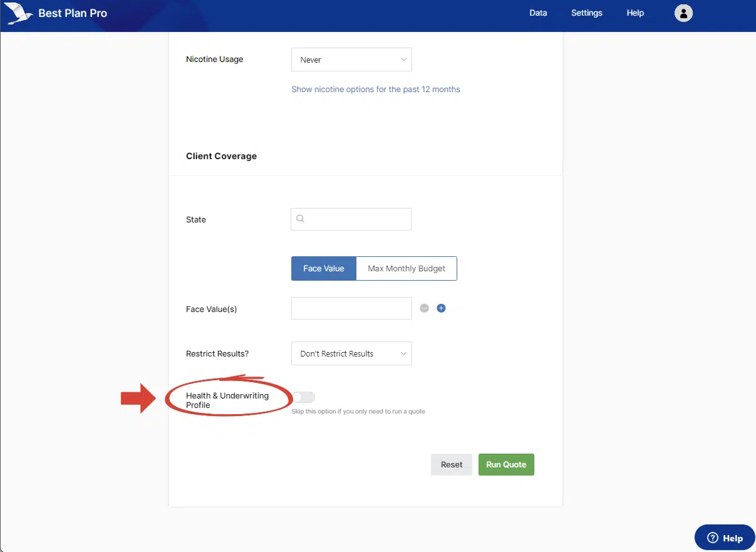
Task: Click the green Run Quote button
Action: pyautogui.click(x=506, y=465)
